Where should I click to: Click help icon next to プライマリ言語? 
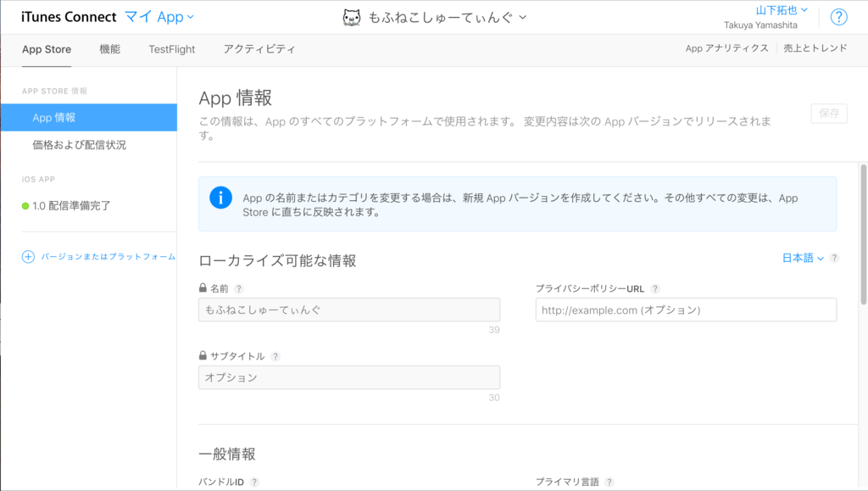click(x=609, y=483)
